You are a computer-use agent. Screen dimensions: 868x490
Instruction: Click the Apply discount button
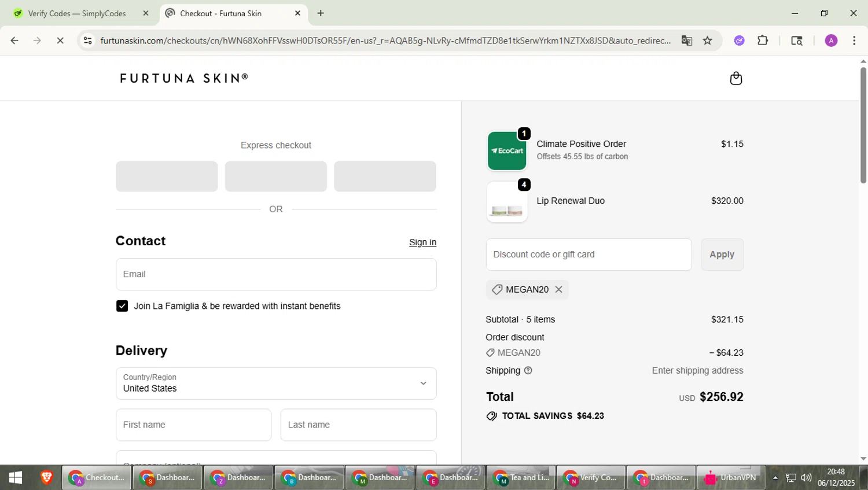722,255
